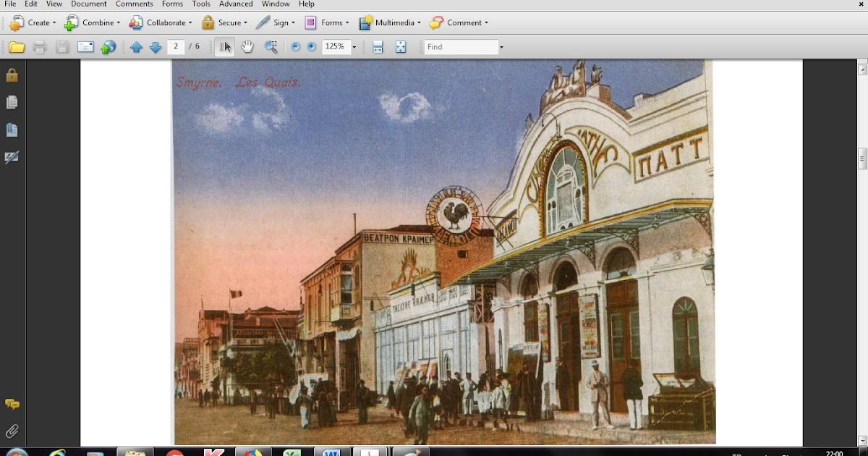The width and height of the screenshot is (868, 456).
Task: Open the Attachments panel paperclip icon
Action: point(12,431)
